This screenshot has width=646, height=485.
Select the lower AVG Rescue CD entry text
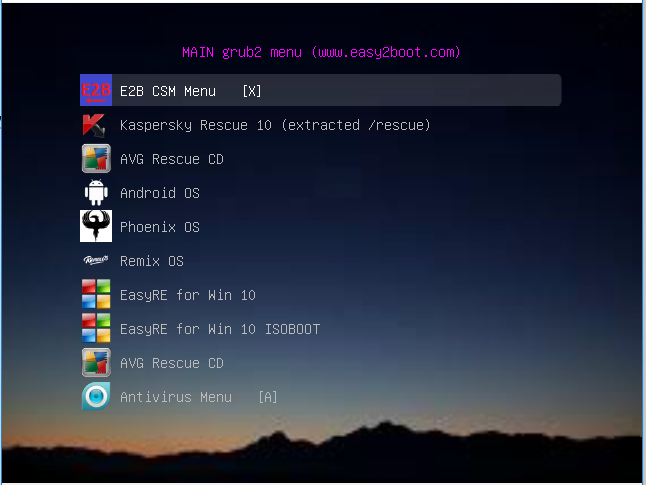(172, 363)
